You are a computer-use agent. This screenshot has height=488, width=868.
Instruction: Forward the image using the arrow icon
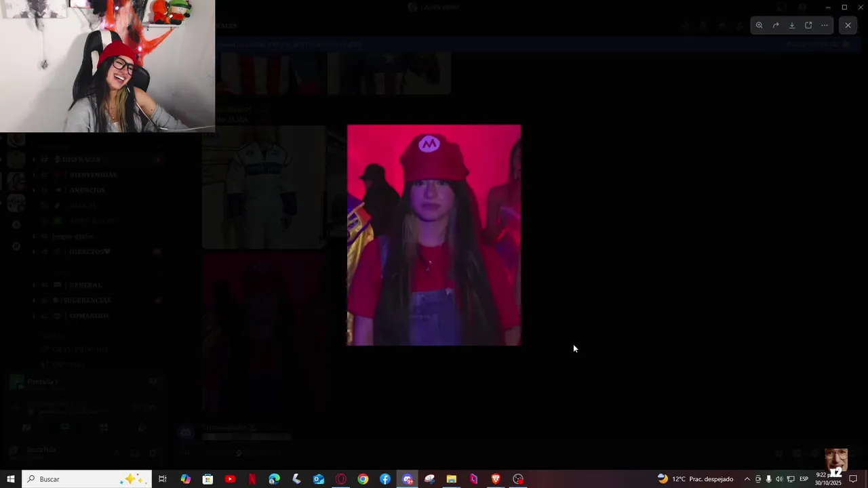click(x=776, y=26)
